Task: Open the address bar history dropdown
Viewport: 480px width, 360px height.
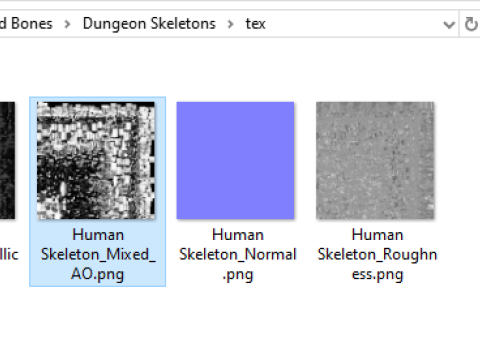Action: [449, 24]
